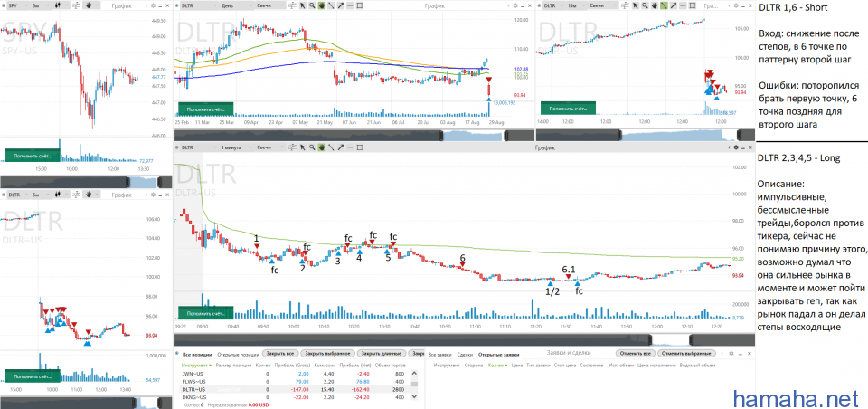
Task: Activate hand tool in DLTR 1-minute chart
Action: pos(322,147)
